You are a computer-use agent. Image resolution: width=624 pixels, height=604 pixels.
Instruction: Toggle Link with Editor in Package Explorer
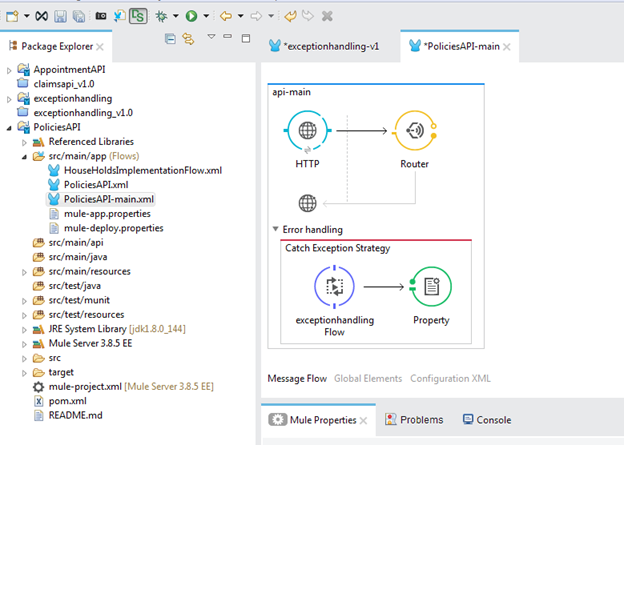click(x=187, y=39)
